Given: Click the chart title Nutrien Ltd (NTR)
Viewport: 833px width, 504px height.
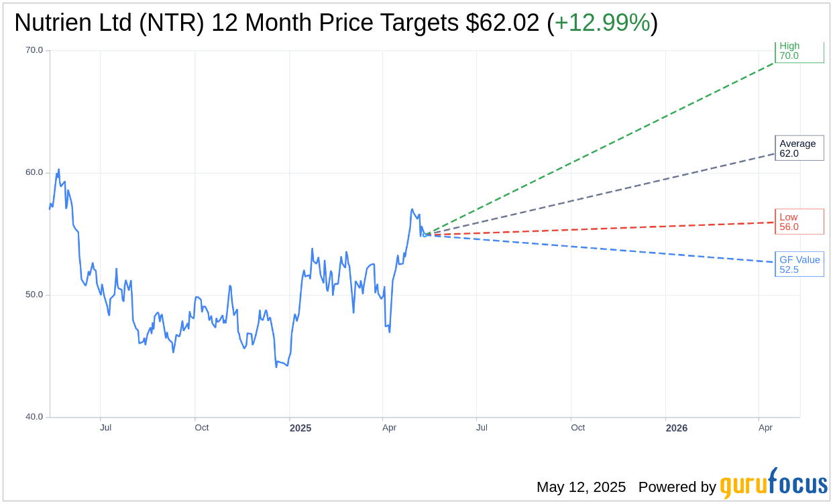Looking at the screenshot, I should pyautogui.click(x=109, y=23).
